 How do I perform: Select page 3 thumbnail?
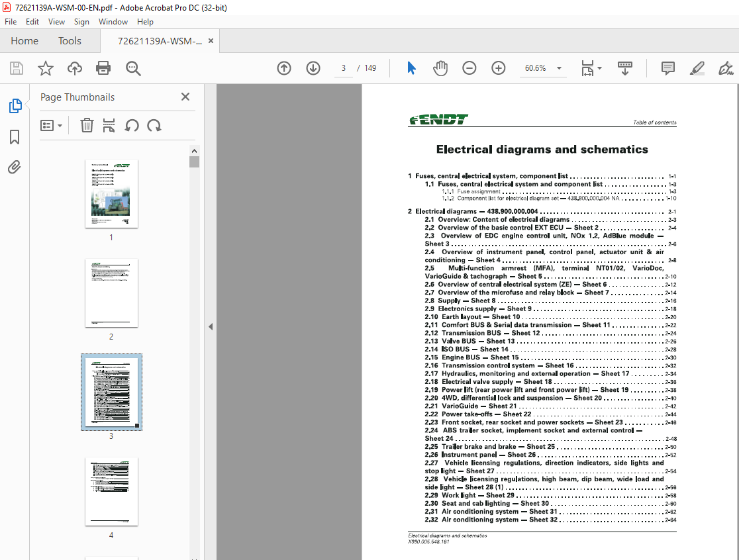tap(111, 393)
